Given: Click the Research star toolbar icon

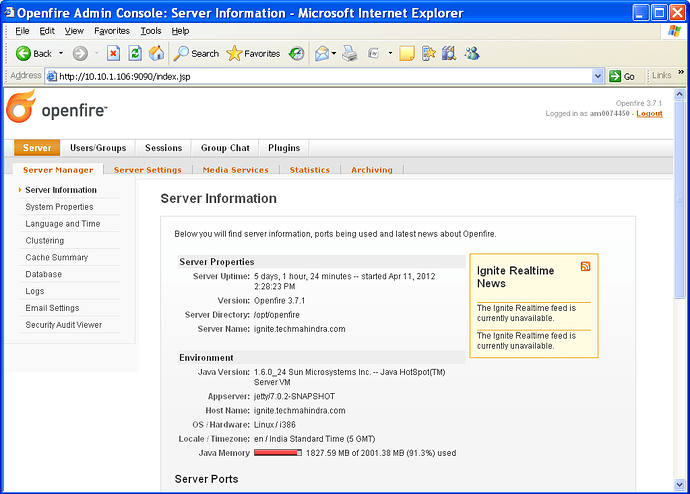Looking at the screenshot, I should [428, 54].
